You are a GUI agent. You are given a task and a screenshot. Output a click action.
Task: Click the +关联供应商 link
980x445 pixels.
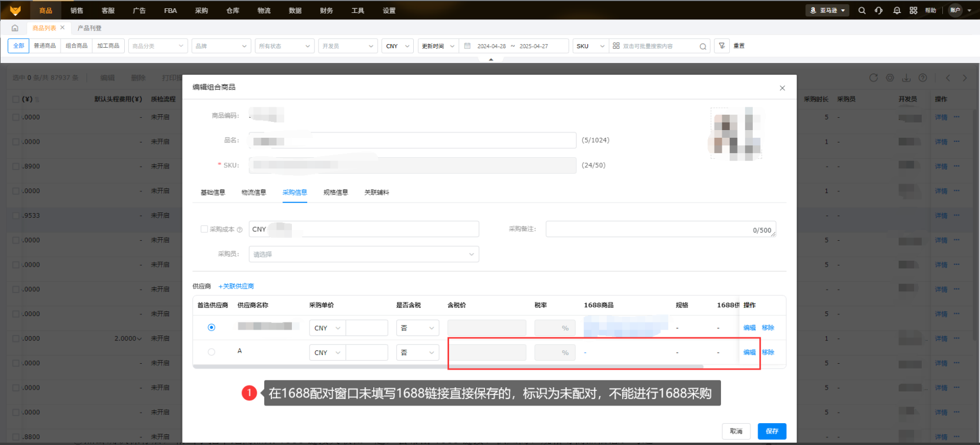tap(236, 286)
